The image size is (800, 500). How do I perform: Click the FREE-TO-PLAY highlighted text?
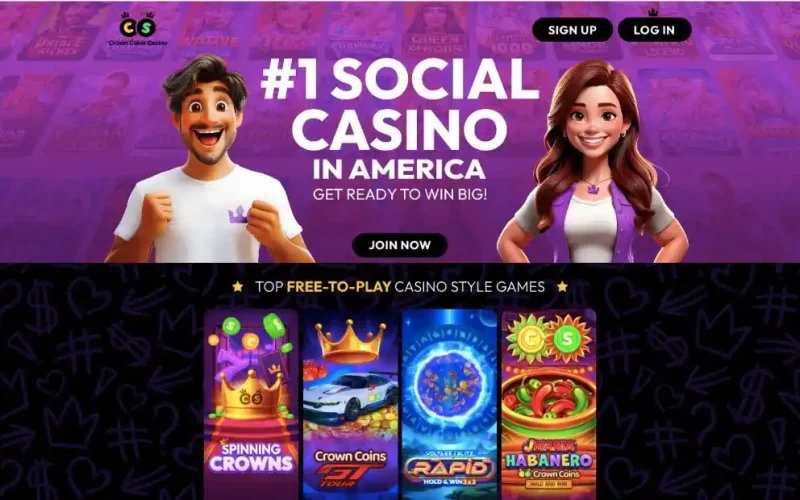(339, 287)
